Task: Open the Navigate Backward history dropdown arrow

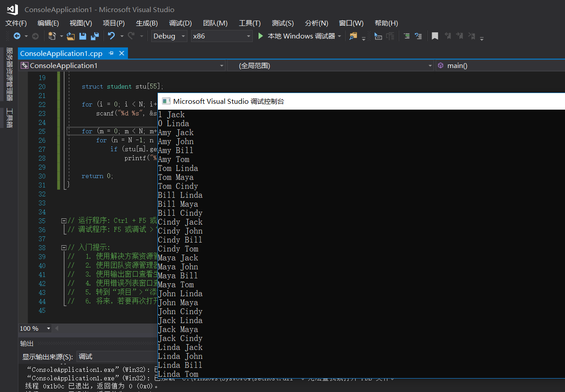Action: (26, 36)
